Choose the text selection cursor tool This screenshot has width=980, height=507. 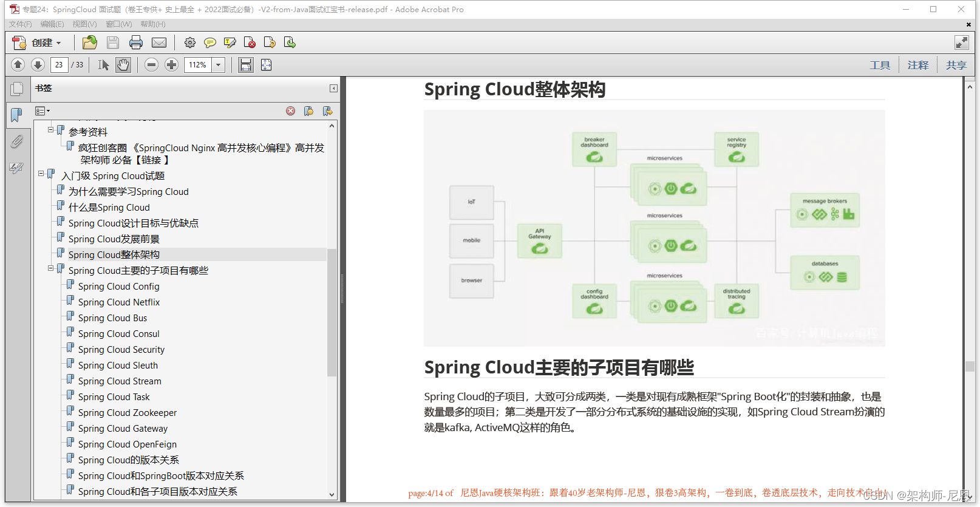tap(103, 64)
